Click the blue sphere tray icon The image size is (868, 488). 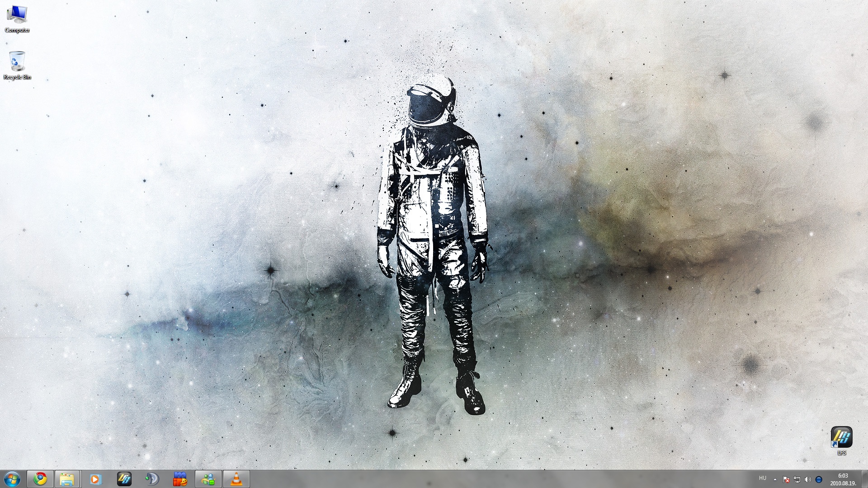[819, 479]
